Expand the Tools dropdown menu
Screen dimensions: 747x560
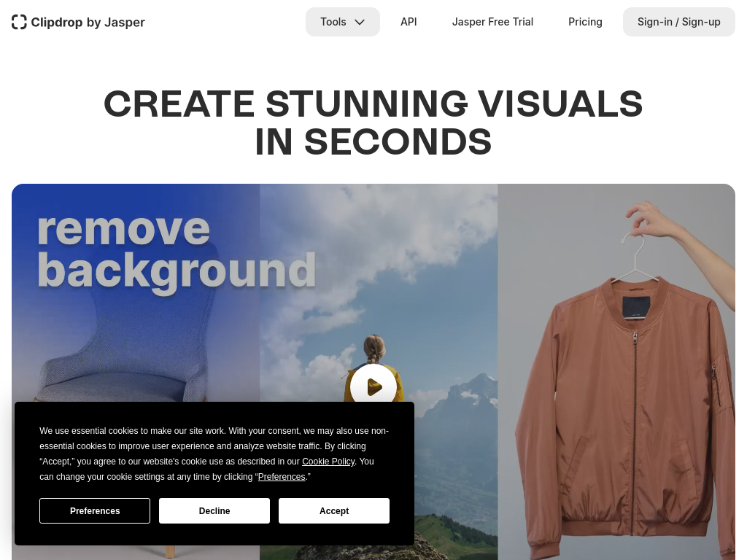[343, 22]
